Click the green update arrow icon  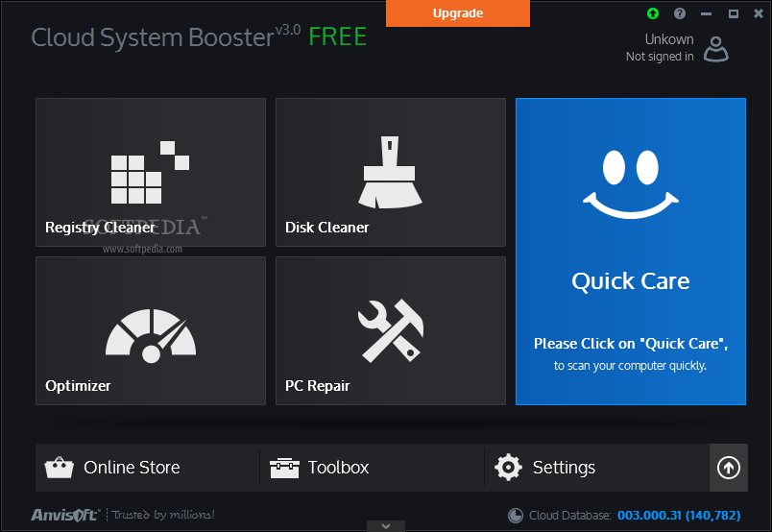(653, 13)
